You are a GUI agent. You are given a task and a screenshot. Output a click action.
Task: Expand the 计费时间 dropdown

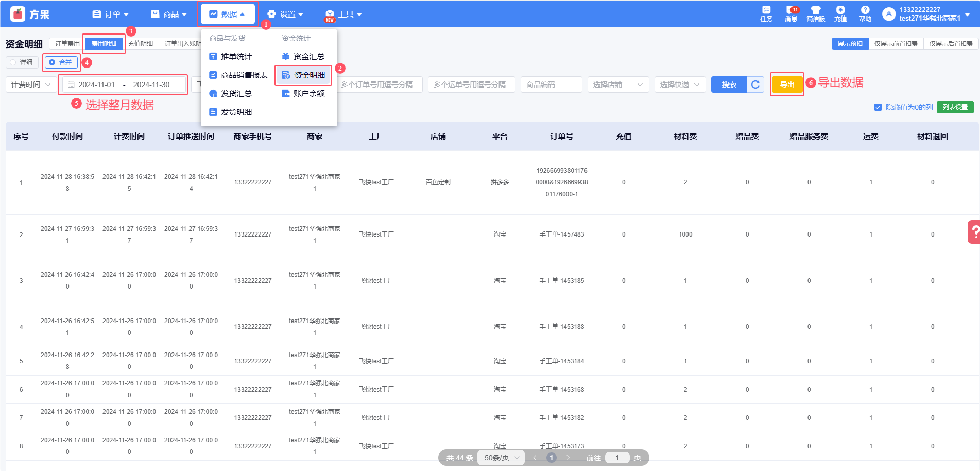pos(31,85)
